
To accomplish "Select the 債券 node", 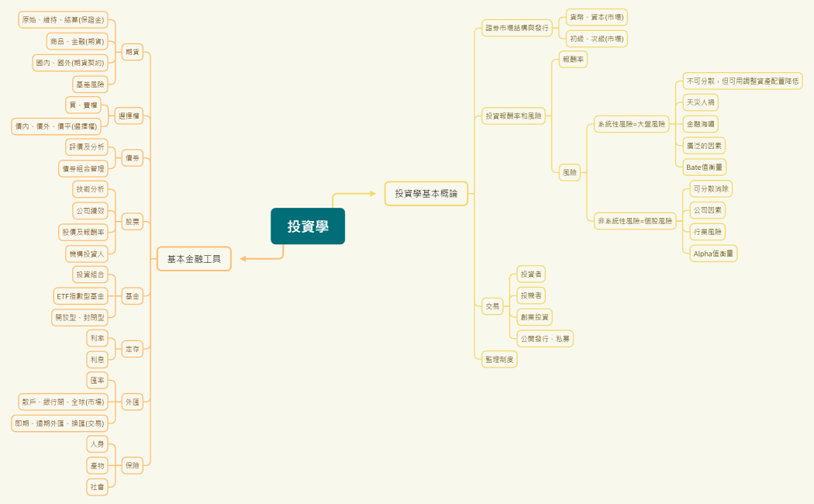I will coord(130,158).
